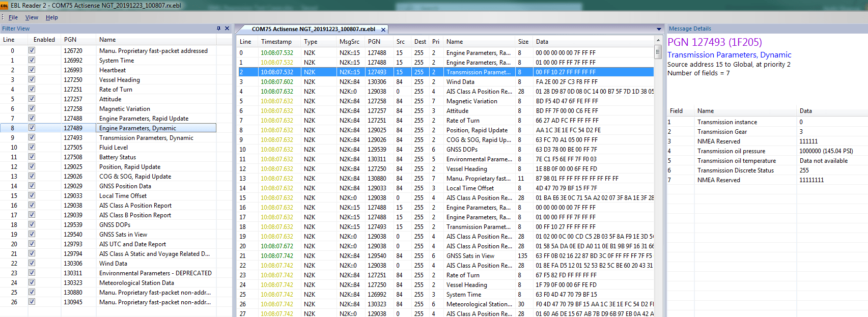Image resolution: width=868 pixels, height=317 pixels.
Task: Click the Pri column header
Action: pos(436,42)
